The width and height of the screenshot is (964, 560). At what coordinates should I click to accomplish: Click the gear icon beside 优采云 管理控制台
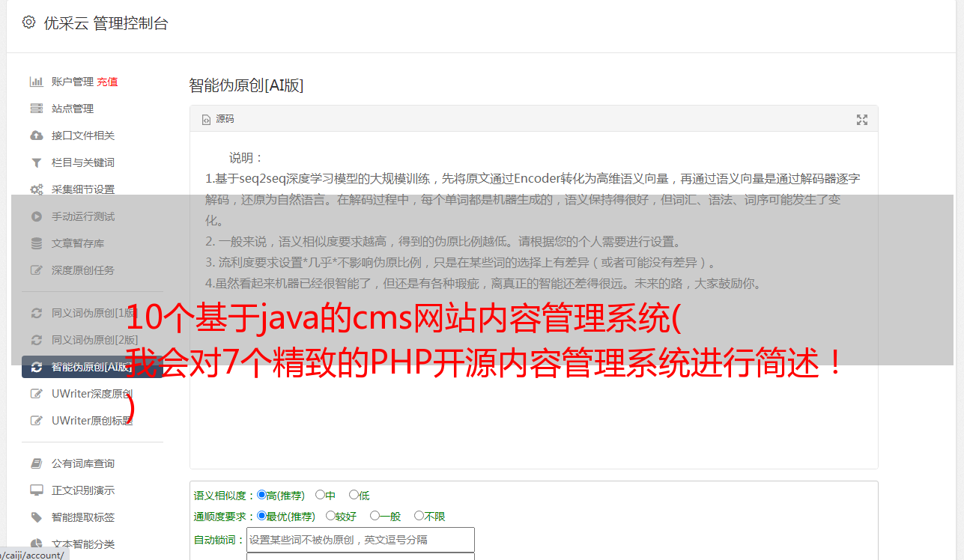28,22
